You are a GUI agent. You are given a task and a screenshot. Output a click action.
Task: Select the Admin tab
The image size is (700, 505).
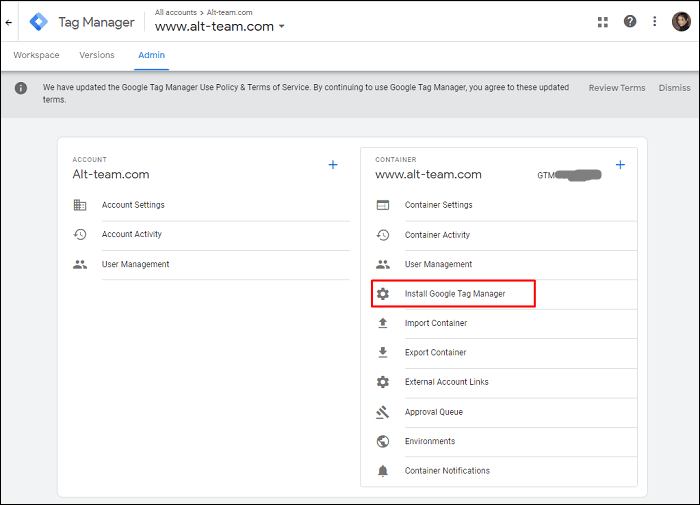pos(151,55)
